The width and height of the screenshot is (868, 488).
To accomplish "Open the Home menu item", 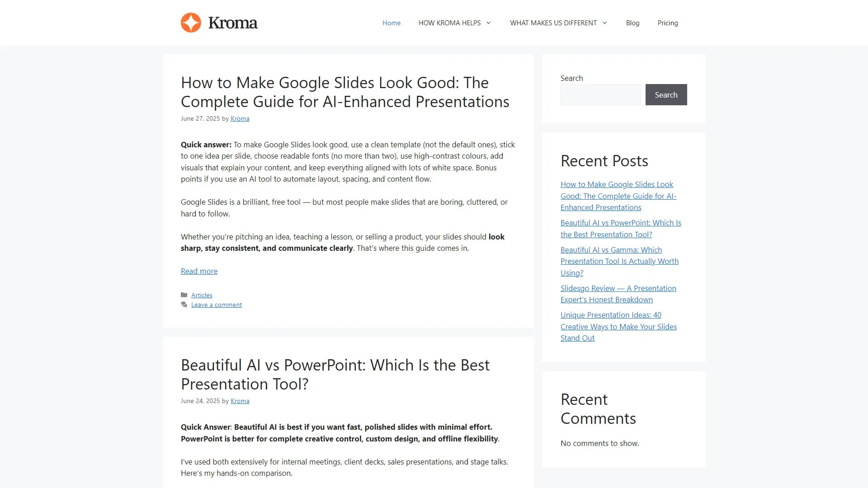I will click(x=392, y=23).
